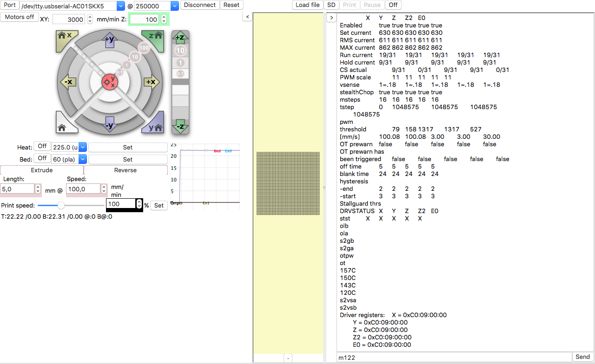Image resolution: width=595 pixels, height=364 pixels.
Task: Toggle the hotend Heat Off button
Action: (42, 147)
